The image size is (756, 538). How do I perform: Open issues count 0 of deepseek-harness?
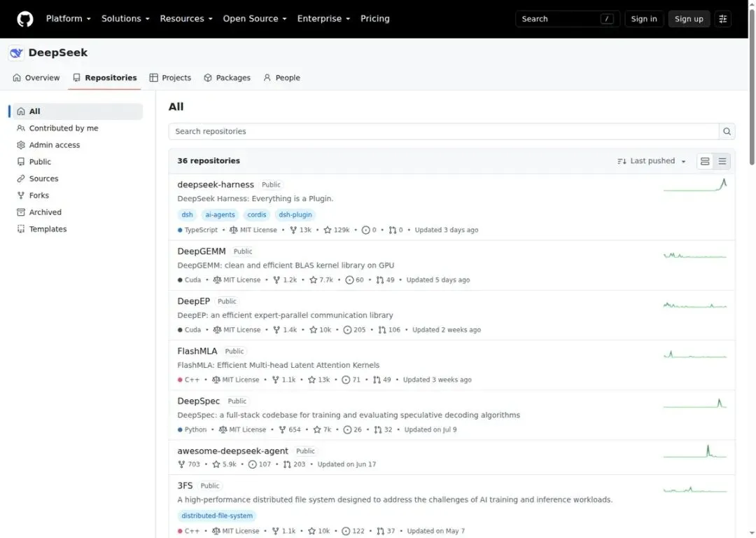(x=369, y=230)
